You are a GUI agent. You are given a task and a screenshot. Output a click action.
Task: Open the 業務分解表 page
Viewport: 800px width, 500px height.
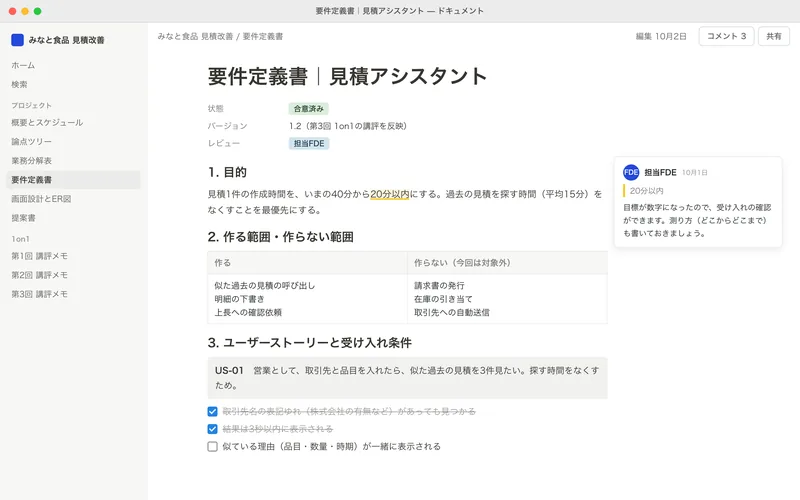(x=73, y=161)
